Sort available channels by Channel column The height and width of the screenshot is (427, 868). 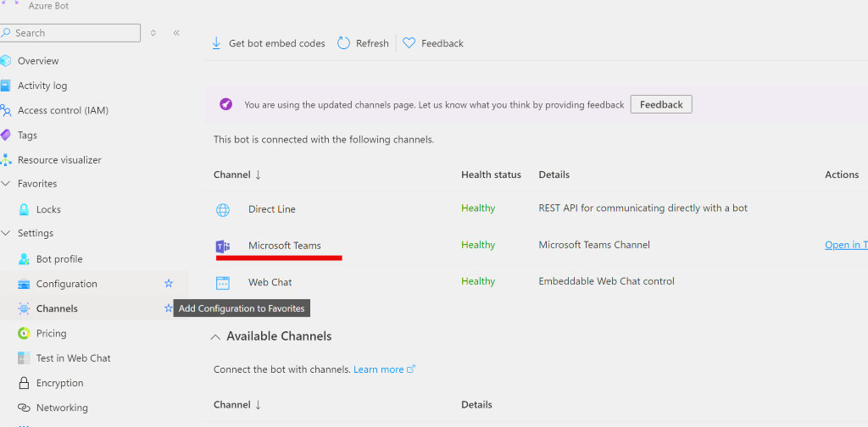coord(237,405)
